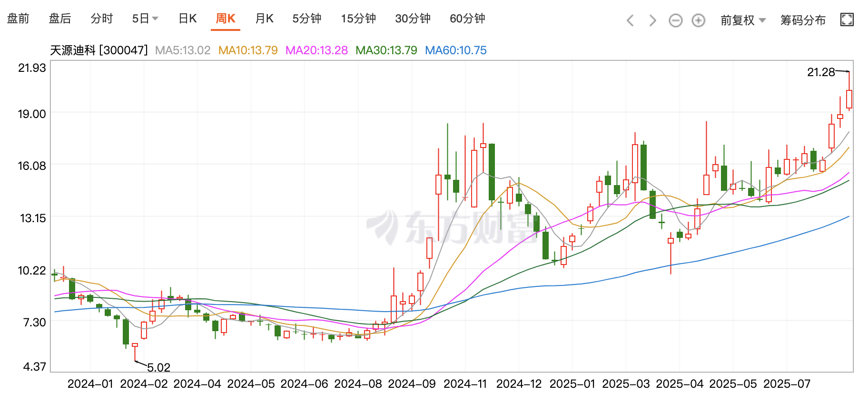
Task: Switch to 60分钟 chart tab
Action: pos(467,19)
